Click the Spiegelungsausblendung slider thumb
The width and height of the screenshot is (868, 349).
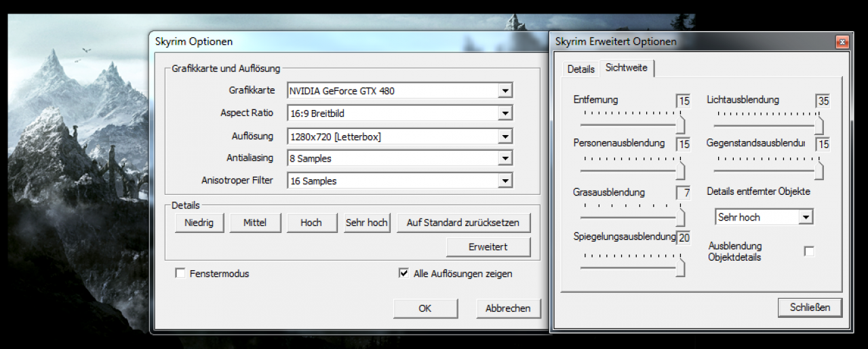681,268
